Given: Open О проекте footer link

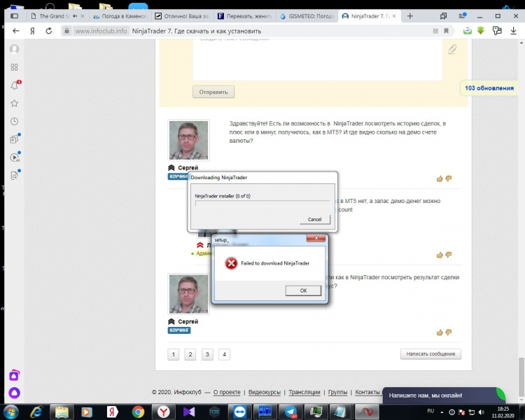Looking at the screenshot, I should pos(227,392).
